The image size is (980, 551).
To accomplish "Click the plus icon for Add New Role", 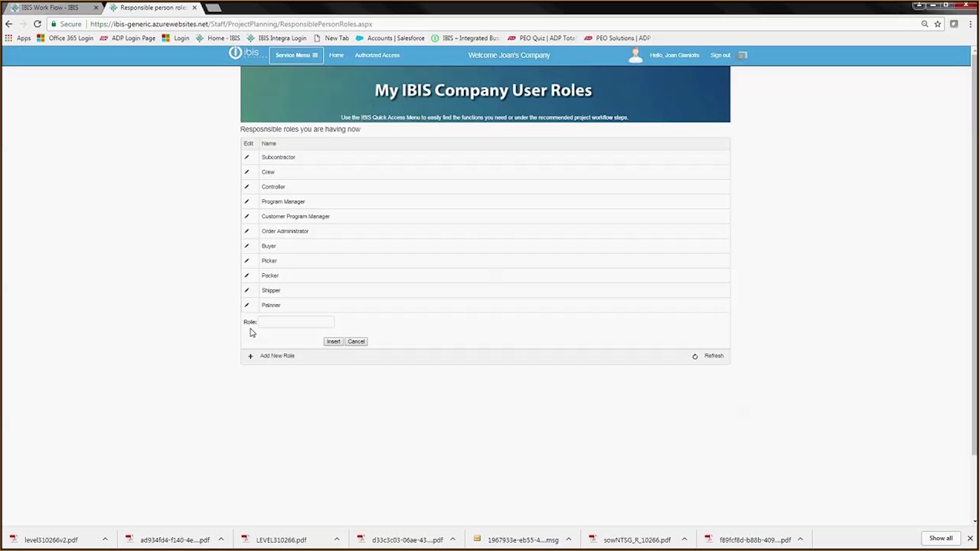I will pos(250,356).
